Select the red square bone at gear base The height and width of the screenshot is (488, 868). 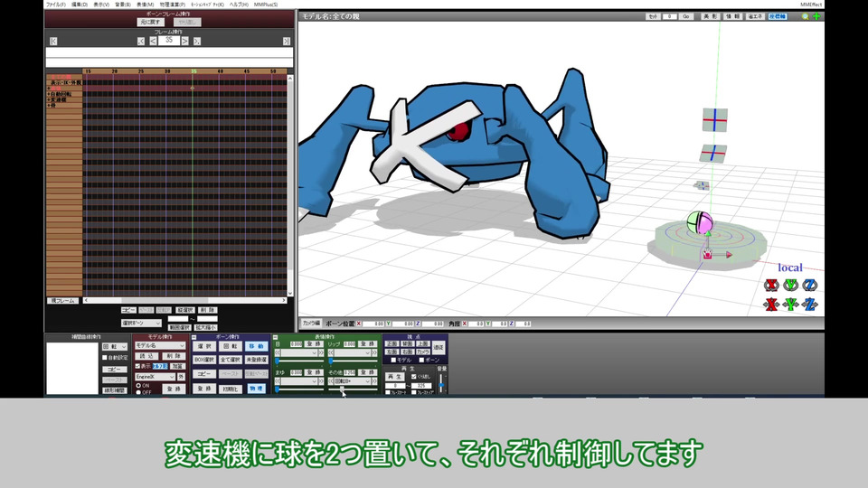click(x=707, y=255)
